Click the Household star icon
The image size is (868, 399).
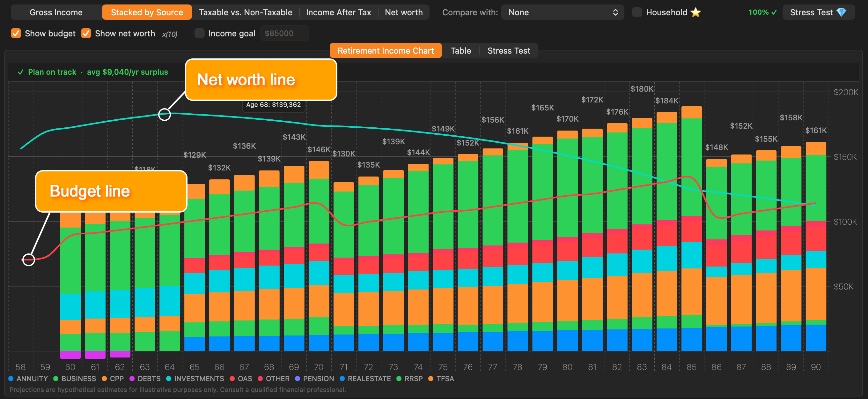695,12
